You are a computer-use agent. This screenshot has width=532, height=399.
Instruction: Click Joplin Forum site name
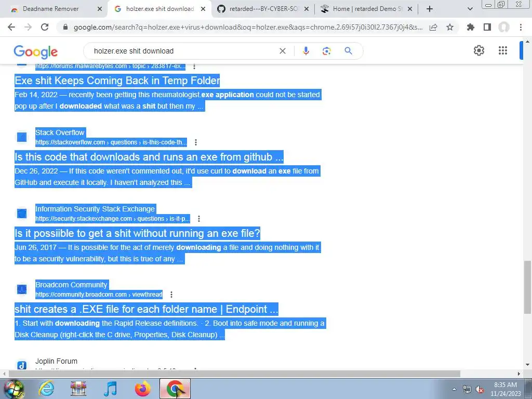[x=56, y=361]
